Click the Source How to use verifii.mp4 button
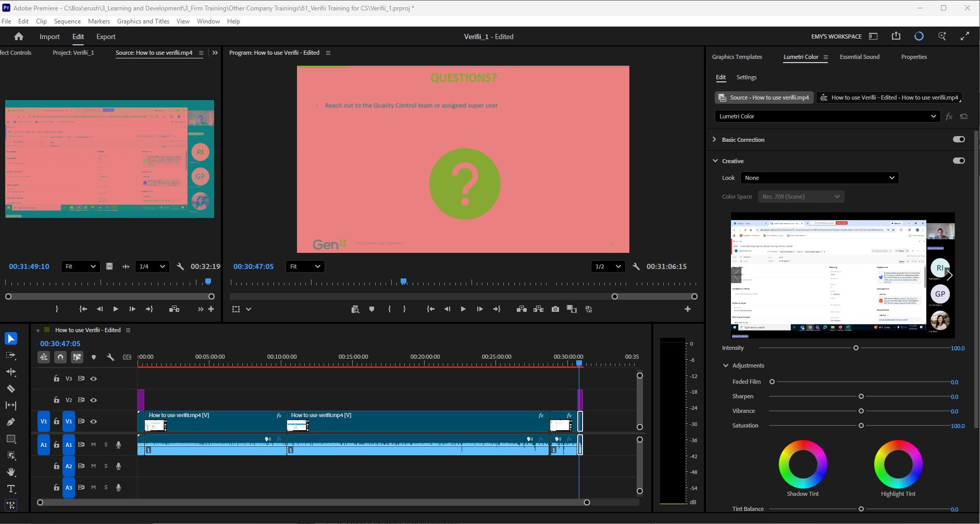980x524 pixels. 763,98
